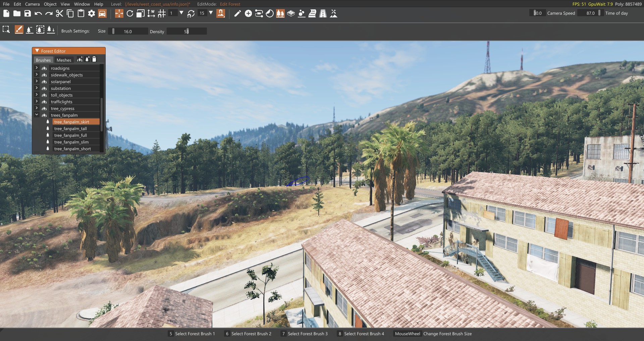Select the pencil object-select tool

point(237,13)
